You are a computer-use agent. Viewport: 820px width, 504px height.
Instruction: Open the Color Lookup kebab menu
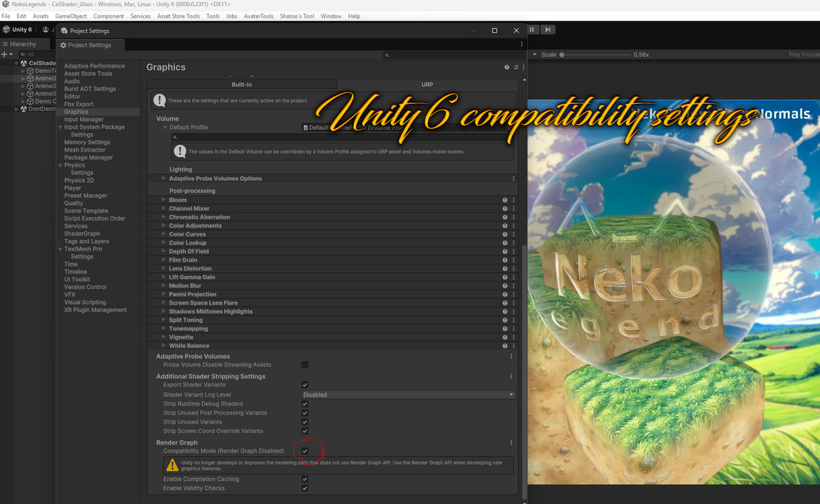tap(513, 242)
